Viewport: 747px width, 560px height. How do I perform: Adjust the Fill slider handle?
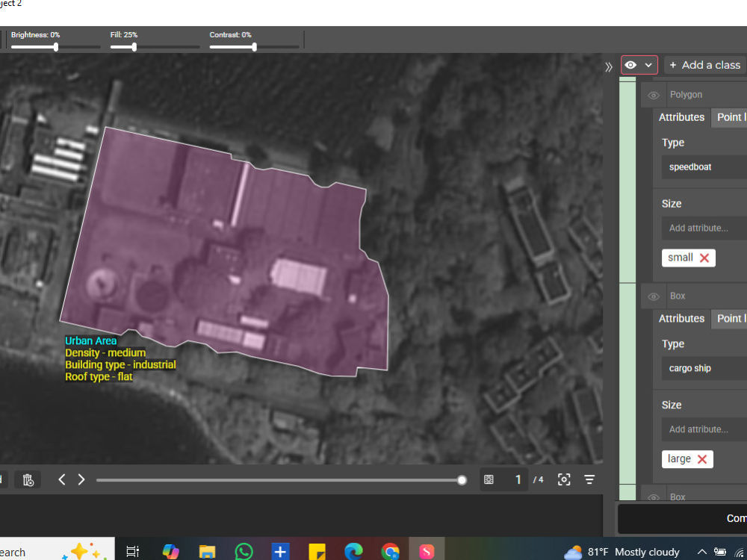click(x=134, y=46)
